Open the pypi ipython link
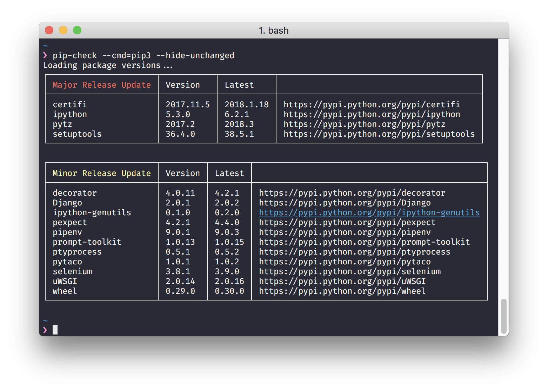 point(372,114)
